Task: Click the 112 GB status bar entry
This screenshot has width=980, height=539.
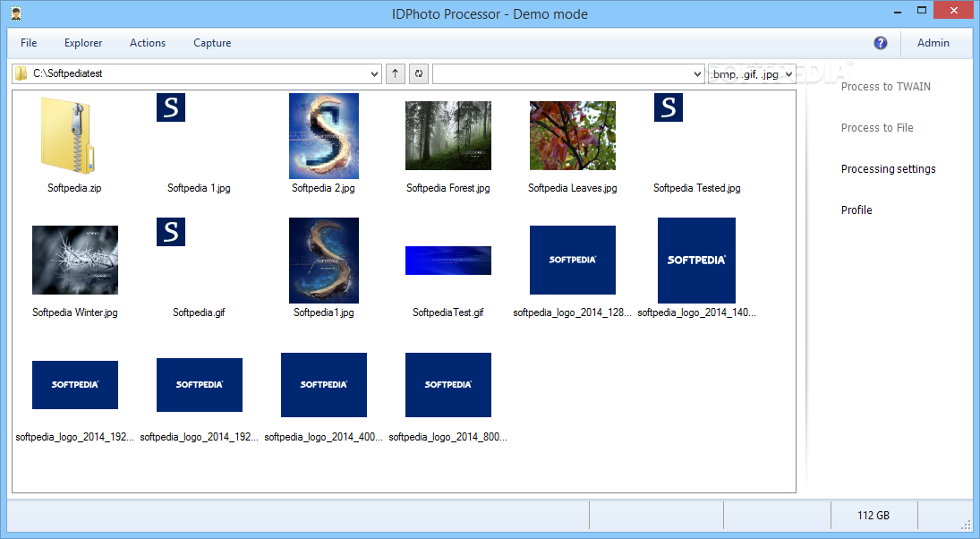Action: point(873,515)
